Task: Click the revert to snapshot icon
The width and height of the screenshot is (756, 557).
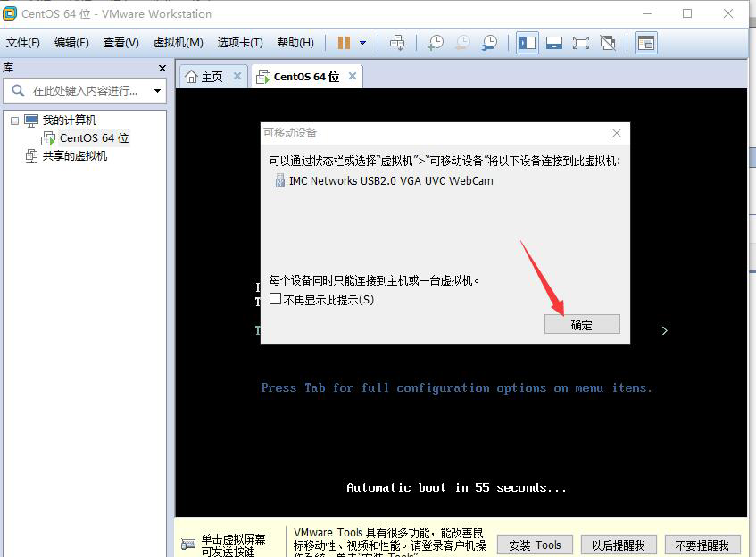Action: 463,43
